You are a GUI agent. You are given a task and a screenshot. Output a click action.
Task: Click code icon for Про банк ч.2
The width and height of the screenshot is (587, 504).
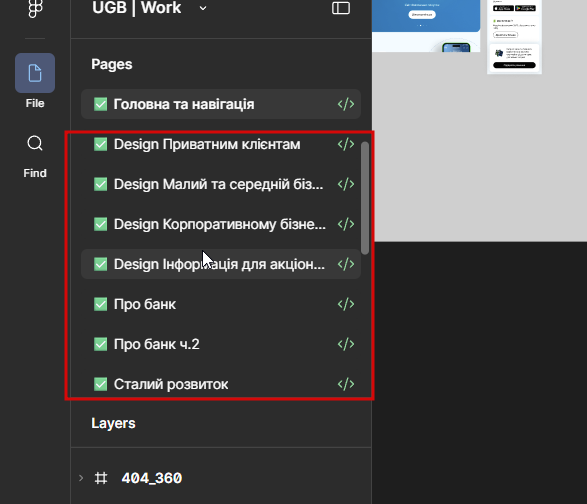[x=346, y=344]
